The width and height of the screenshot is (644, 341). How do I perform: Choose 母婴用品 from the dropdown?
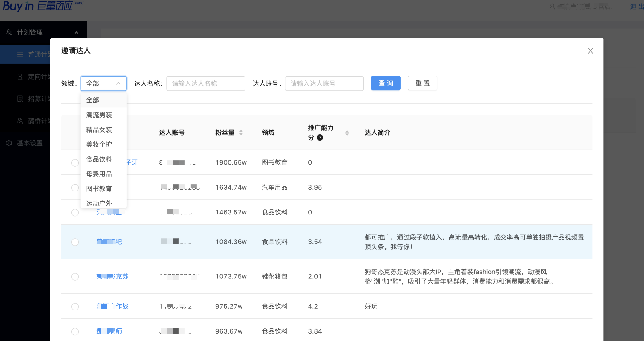pyautogui.click(x=103, y=174)
